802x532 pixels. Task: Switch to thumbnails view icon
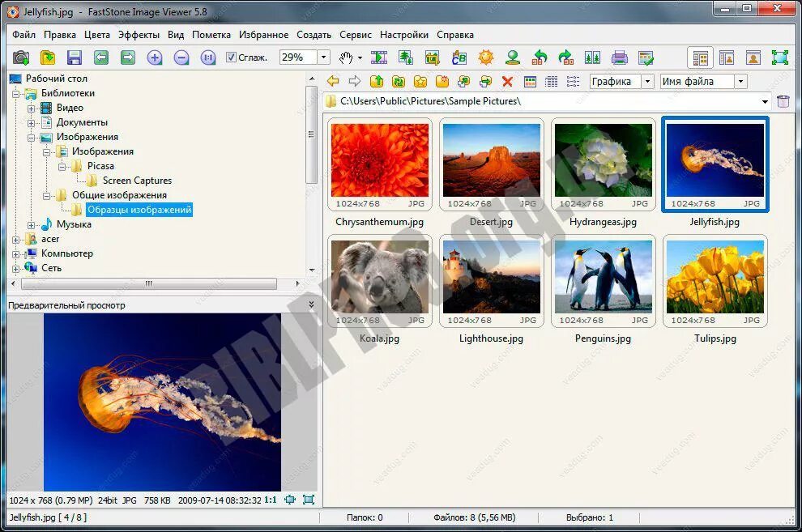coord(530,81)
